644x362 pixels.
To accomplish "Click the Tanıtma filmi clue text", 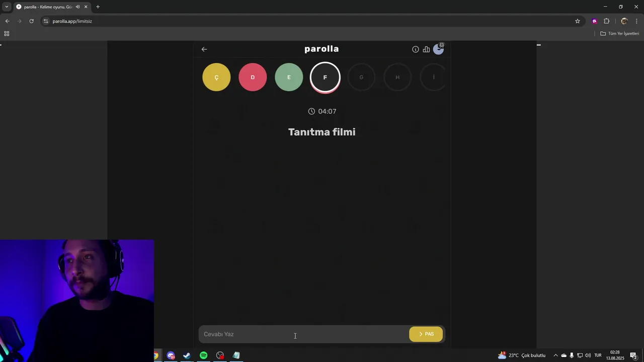I will pos(322,132).
